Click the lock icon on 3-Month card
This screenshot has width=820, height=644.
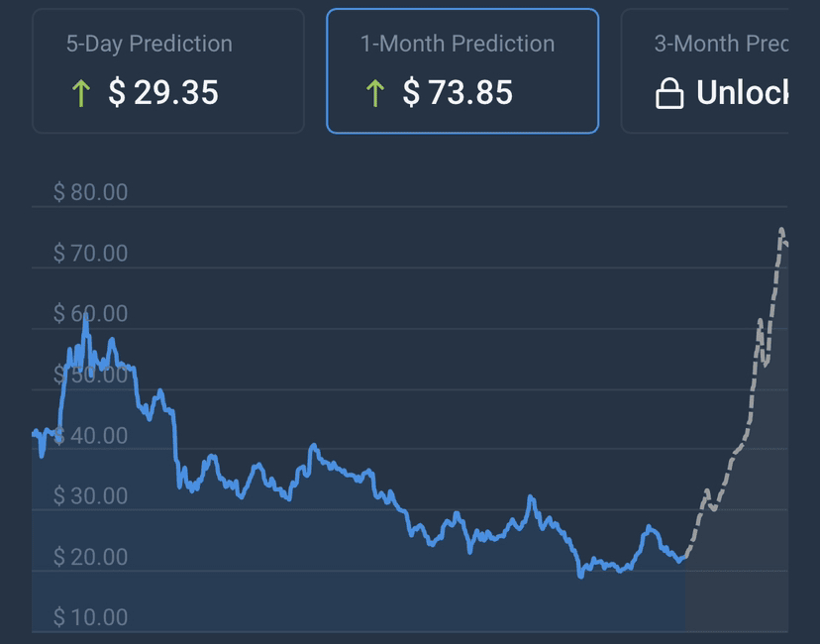tap(670, 94)
